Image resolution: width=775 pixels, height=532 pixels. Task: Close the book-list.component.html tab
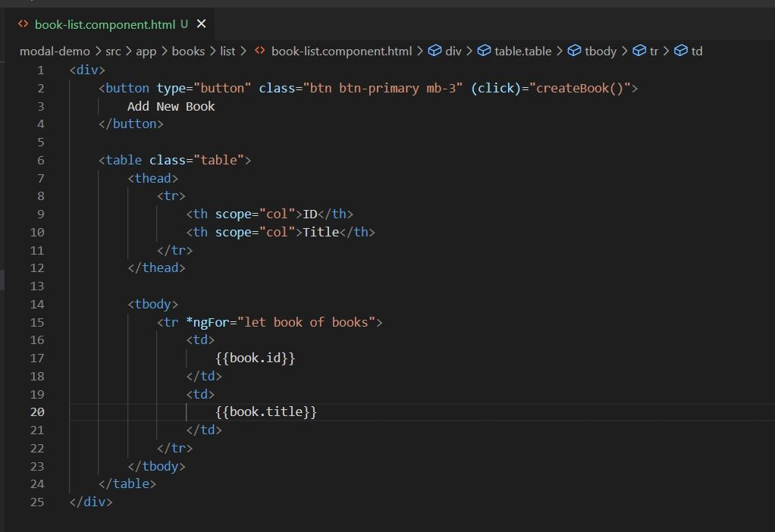pyautogui.click(x=199, y=23)
